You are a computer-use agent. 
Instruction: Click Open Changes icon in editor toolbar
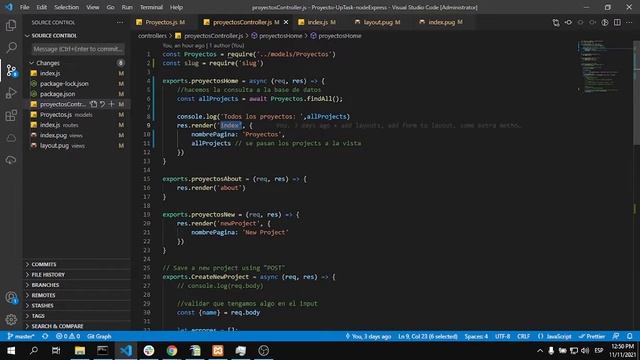[556, 22]
